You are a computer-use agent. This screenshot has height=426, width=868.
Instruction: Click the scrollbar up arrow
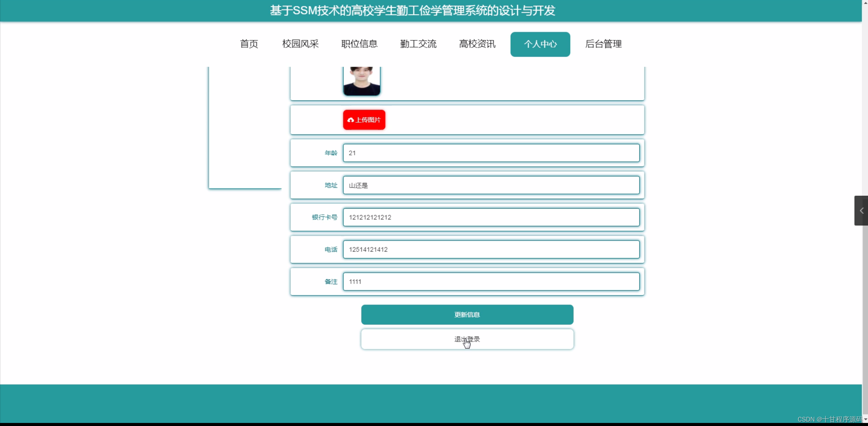(x=864, y=3)
